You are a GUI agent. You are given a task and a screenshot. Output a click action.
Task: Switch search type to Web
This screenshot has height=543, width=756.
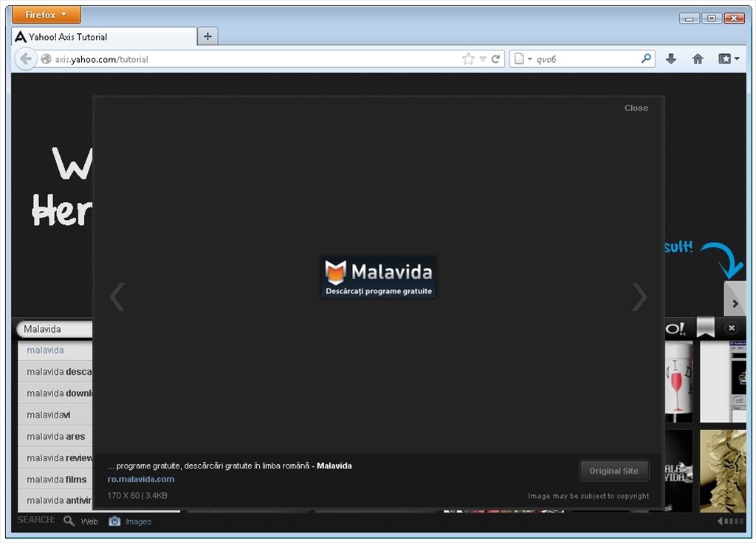[x=81, y=522]
